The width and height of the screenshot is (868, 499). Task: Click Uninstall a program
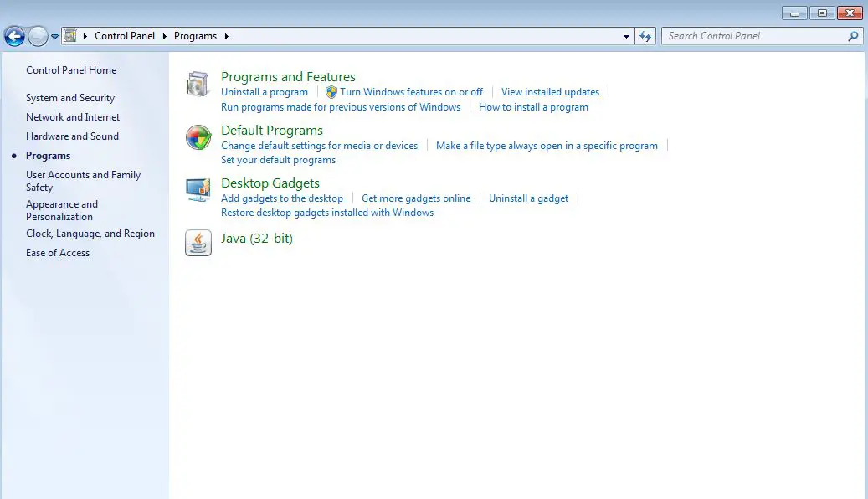[x=264, y=92]
